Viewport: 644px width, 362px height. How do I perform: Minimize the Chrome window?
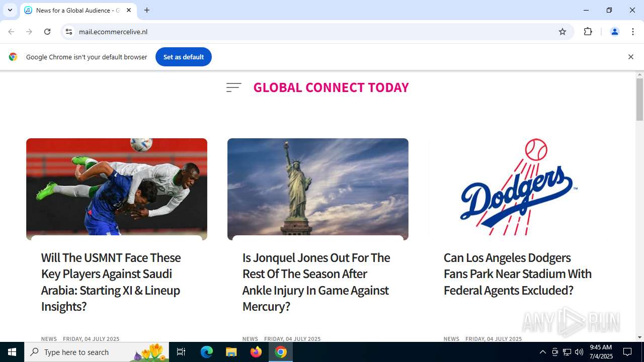(x=586, y=10)
